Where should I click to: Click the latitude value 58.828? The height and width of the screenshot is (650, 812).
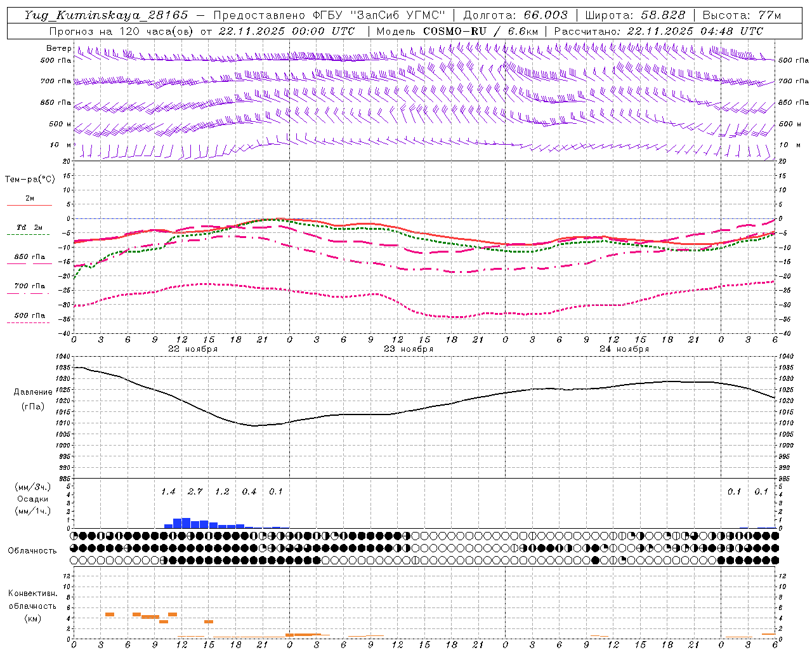coord(663,15)
